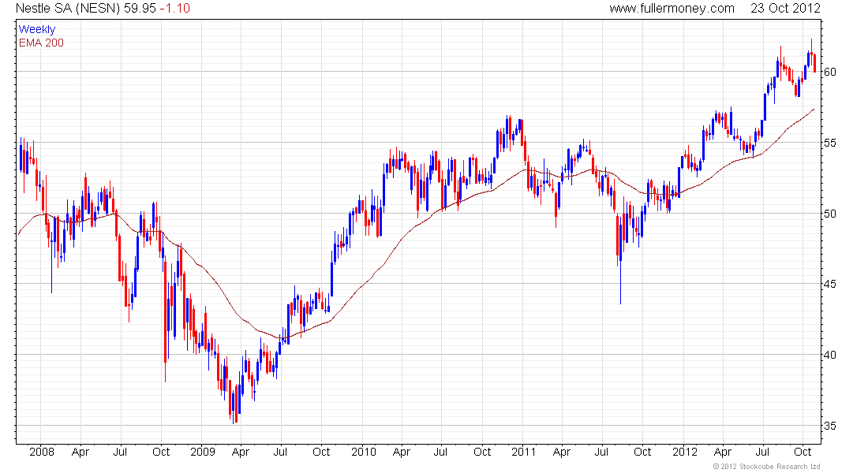Viewport: 868px width, 473px height.
Task: Click the 2012 year label on time axis
Action: tap(685, 452)
